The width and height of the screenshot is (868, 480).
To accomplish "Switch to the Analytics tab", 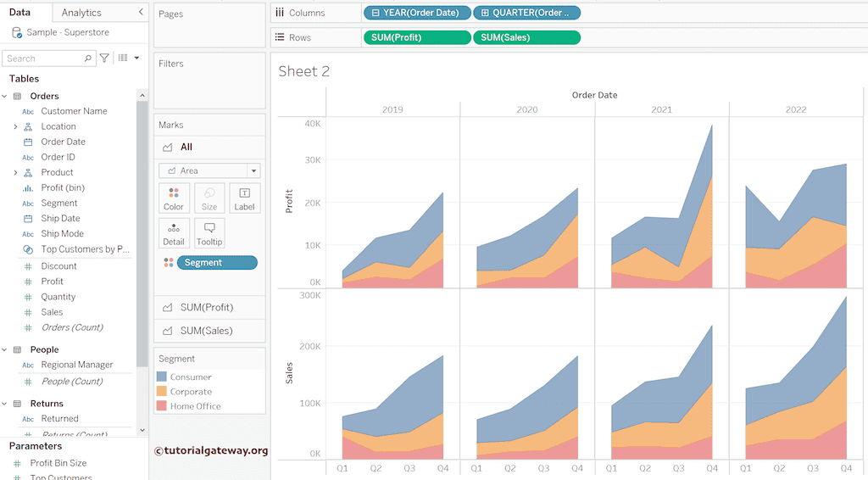I will 81,13.
